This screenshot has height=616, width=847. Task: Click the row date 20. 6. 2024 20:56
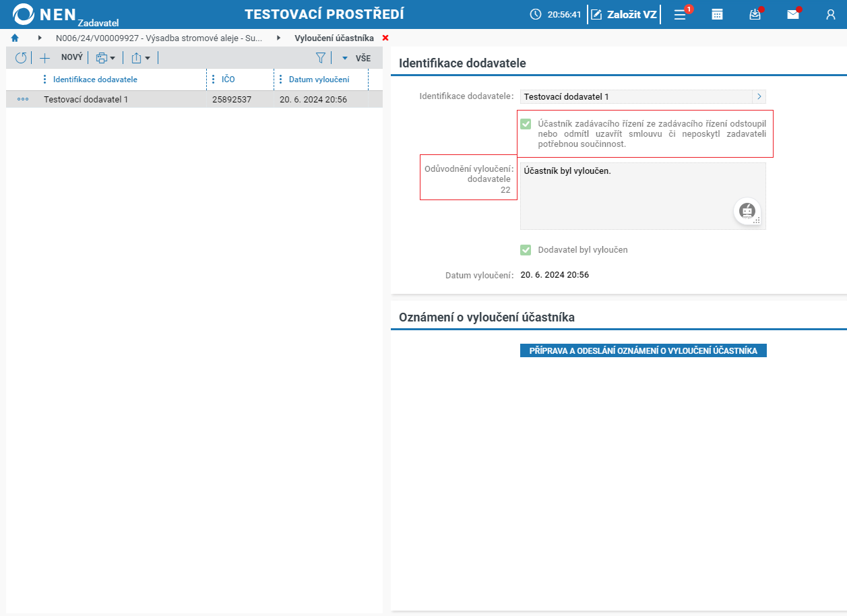[x=313, y=99]
